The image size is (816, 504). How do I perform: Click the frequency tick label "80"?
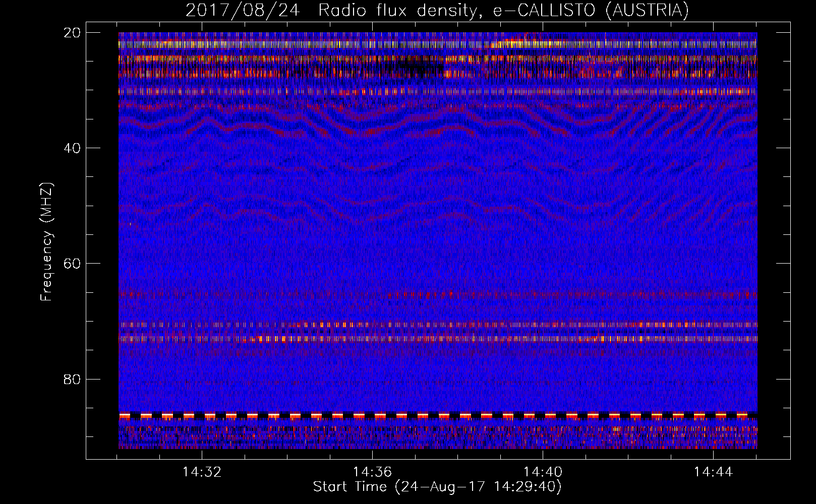73,379
